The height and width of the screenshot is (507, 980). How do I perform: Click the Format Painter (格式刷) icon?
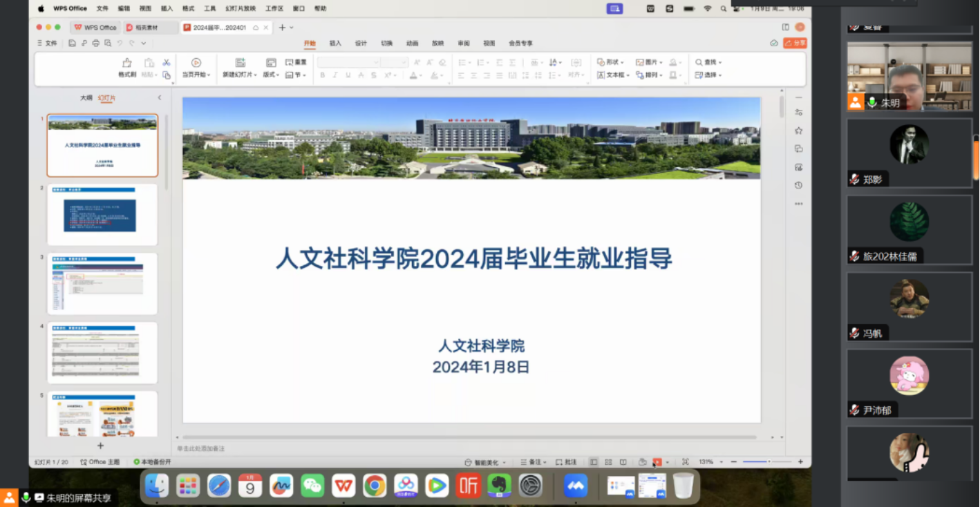click(x=126, y=63)
